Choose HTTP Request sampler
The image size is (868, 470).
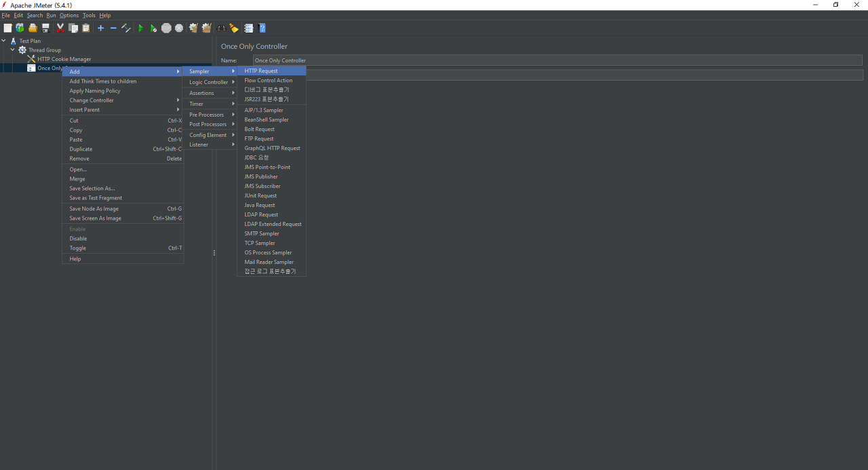click(271, 71)
